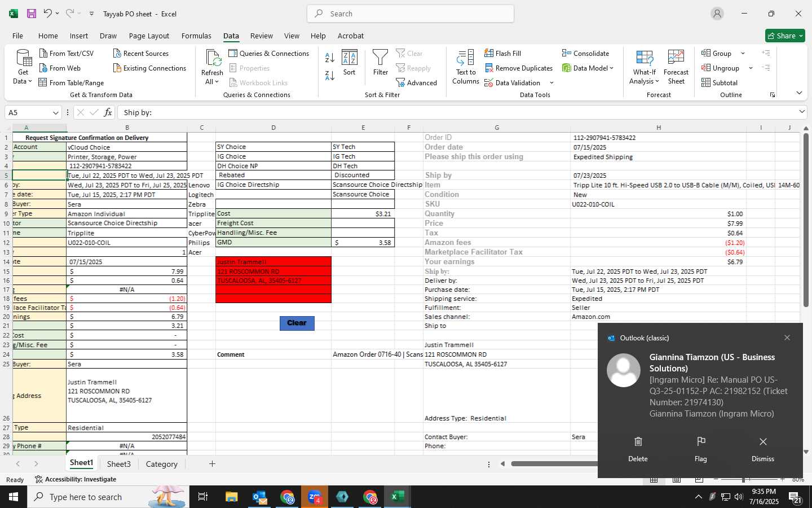Switch to the Insert tab

[79, 36]
